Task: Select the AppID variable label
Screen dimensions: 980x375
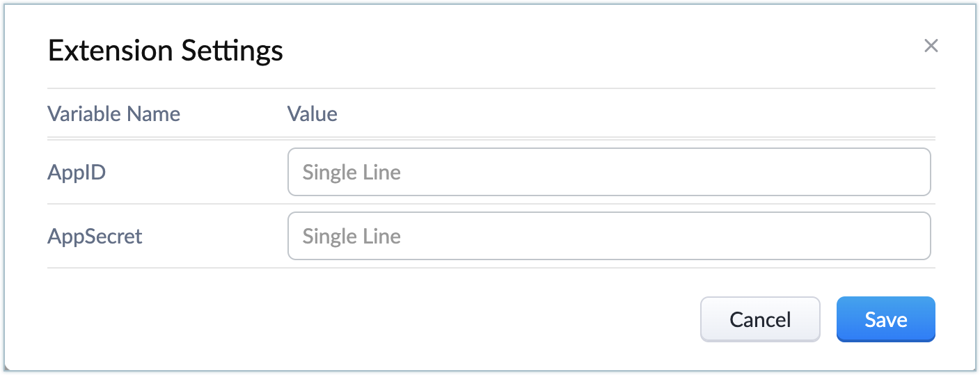Action: coord(77,172)
